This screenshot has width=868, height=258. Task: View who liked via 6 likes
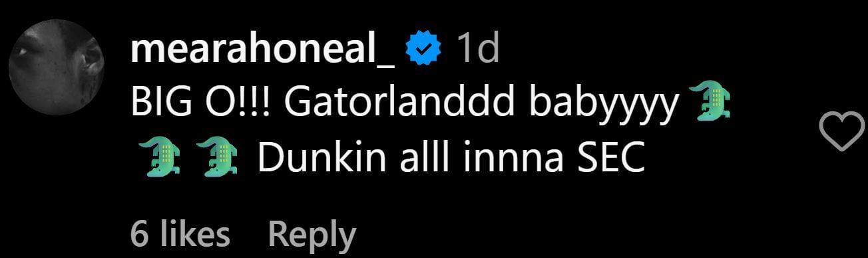180,234
